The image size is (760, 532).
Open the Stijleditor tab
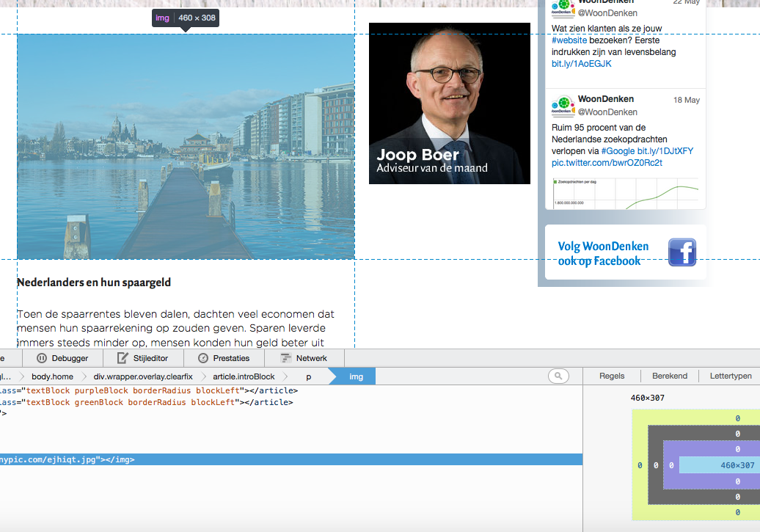point(143,358)
